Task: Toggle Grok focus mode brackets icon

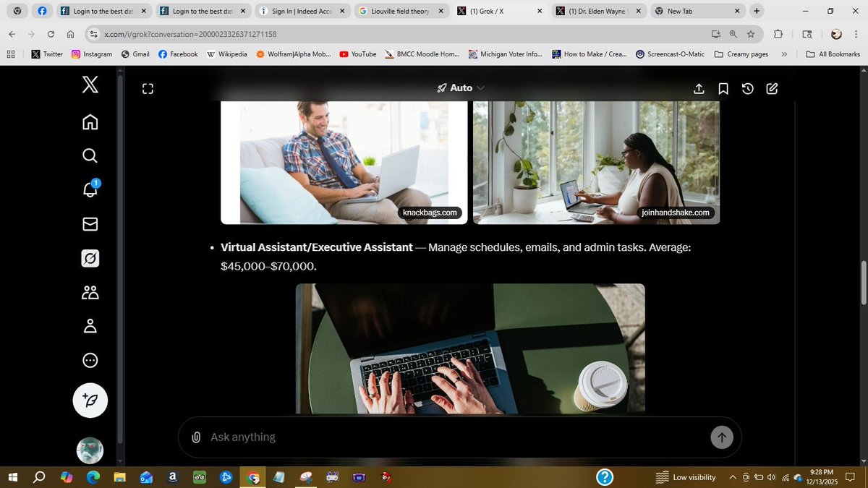Action: [148, 88]
